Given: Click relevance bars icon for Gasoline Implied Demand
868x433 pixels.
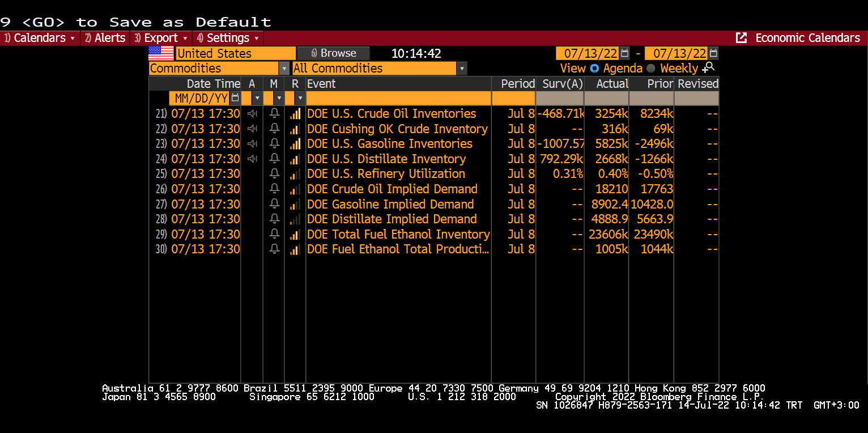Looking at the screenshot, I should [295, 204].
